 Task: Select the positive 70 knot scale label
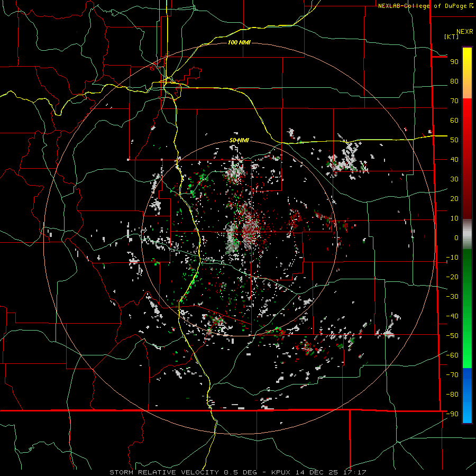pyautogui.click(x=454, y=101)
